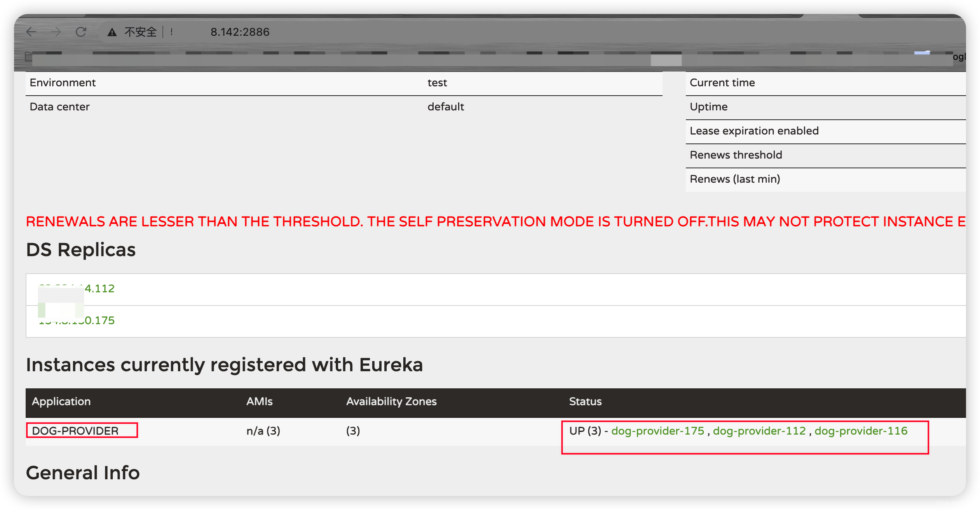
Task: Click the UP (3) status text
Action: (585, 431)
